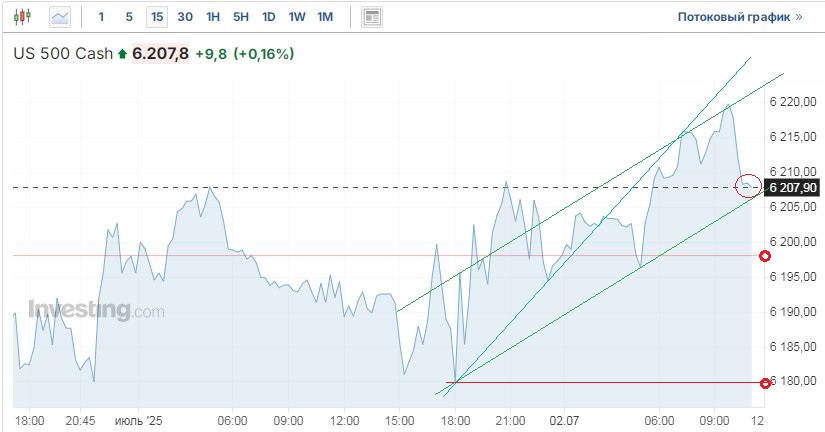Click red marker on 6 198 line

pyautogui.click(x=765, y=256)
